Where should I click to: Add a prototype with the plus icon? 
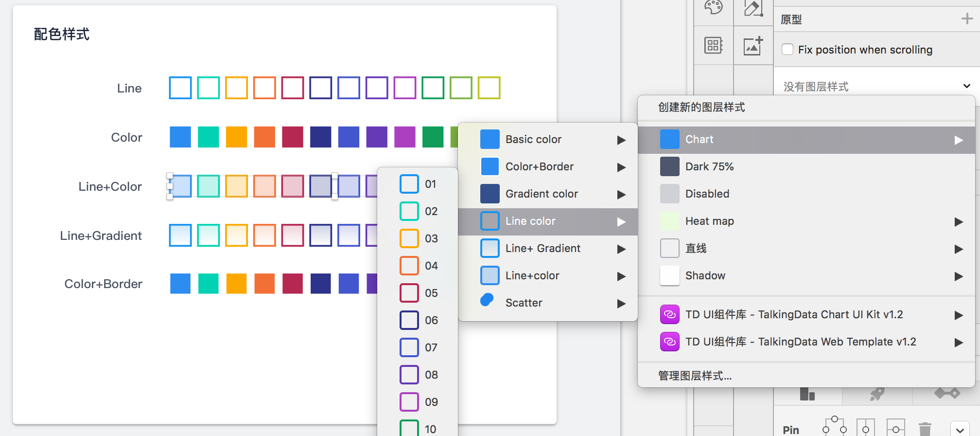[x=967, y=19]
